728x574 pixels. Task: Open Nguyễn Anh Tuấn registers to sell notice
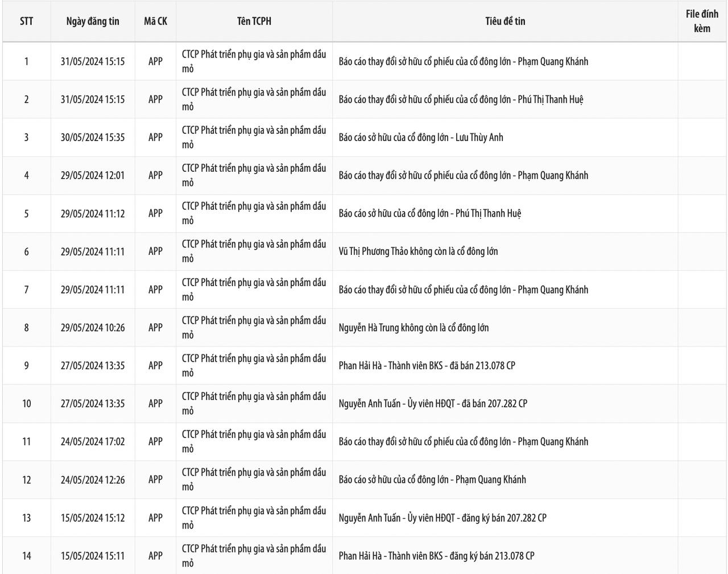coord(442,518)
